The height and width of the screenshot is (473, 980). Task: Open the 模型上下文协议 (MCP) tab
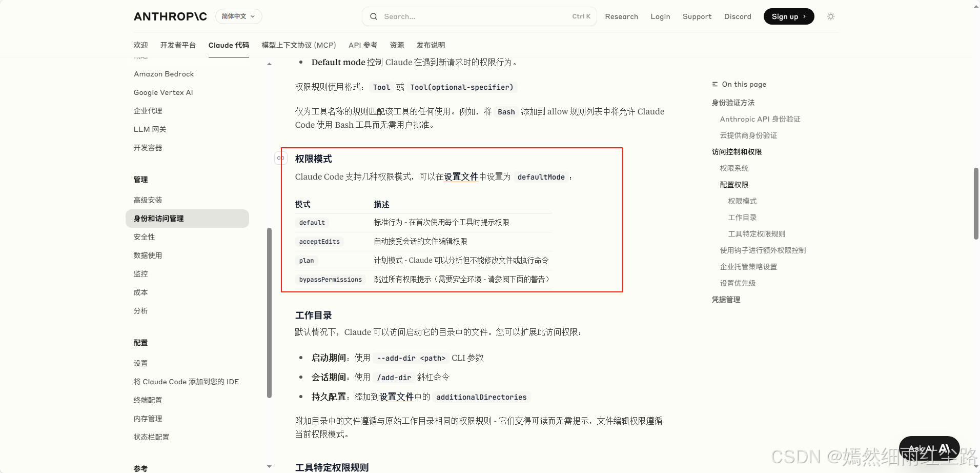click(x=299, y=45)
